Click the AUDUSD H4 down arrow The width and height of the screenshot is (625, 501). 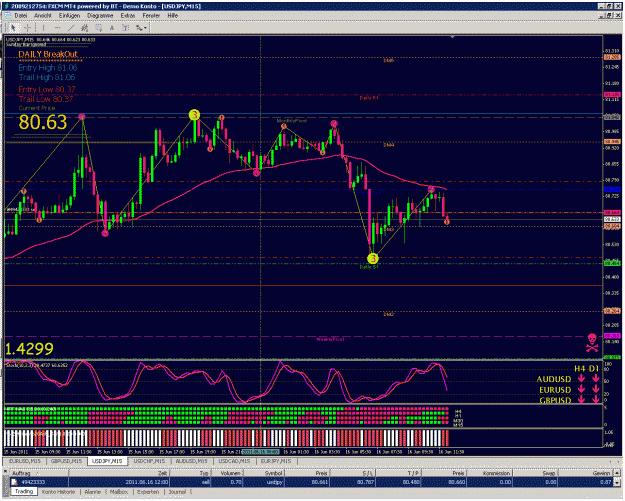pyautogui.click(x=582, y=378)
